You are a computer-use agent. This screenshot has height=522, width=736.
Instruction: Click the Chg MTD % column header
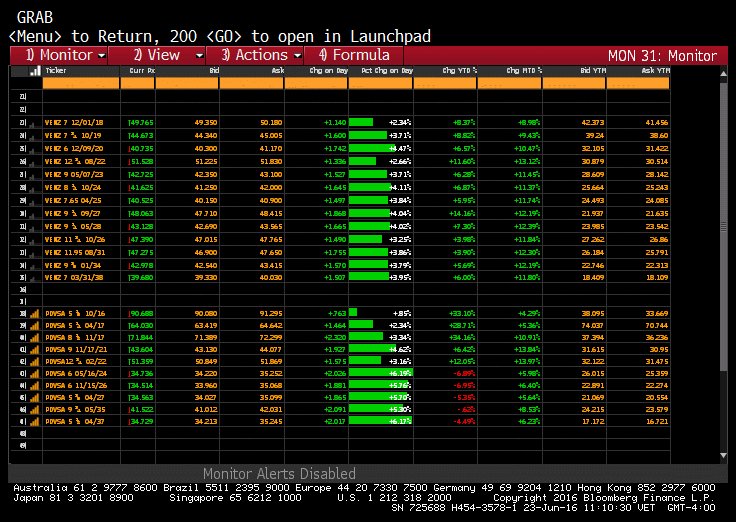point(524,70)
